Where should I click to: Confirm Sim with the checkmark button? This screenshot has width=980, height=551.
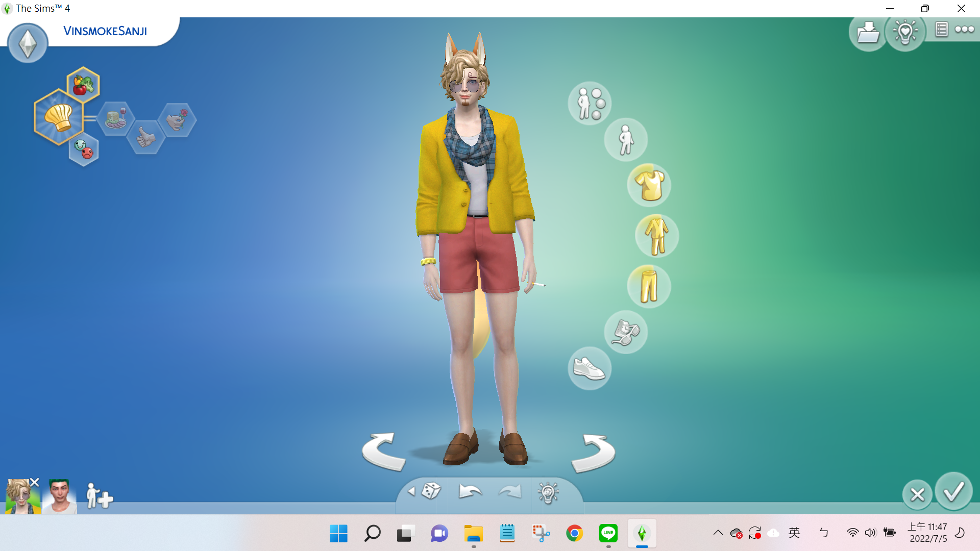point(953,491)
